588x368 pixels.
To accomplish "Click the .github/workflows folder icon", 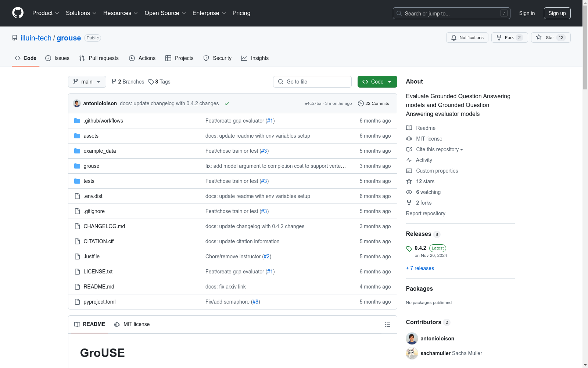I will [77, 121].
